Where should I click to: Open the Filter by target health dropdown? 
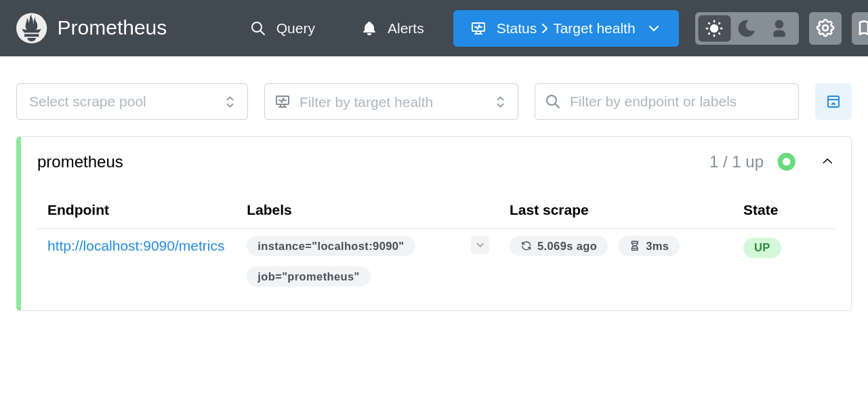391,102
